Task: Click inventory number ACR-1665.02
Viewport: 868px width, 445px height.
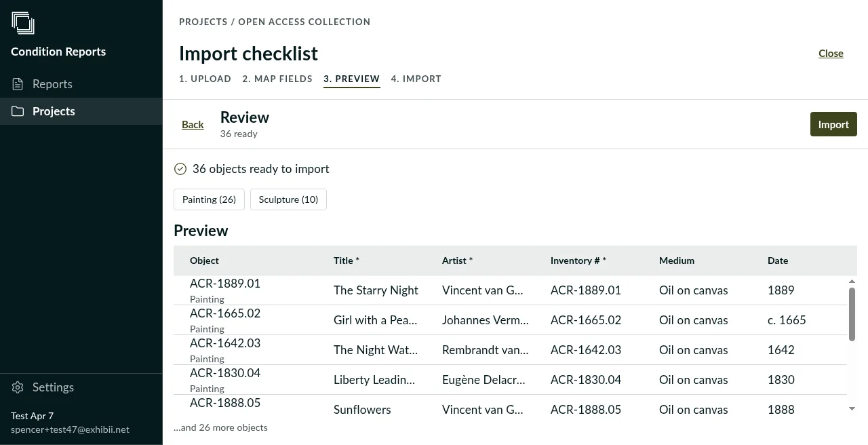Action: point(586,320)
